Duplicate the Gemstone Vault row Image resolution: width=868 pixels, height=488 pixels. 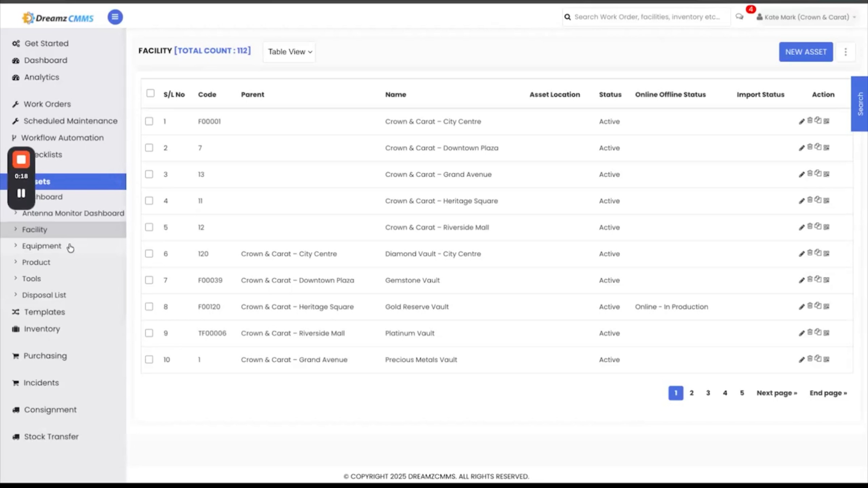818,279
